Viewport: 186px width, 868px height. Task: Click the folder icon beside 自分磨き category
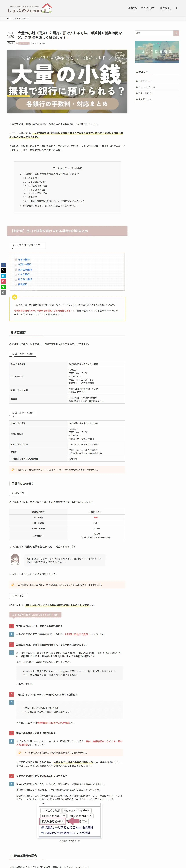point(137,99)
